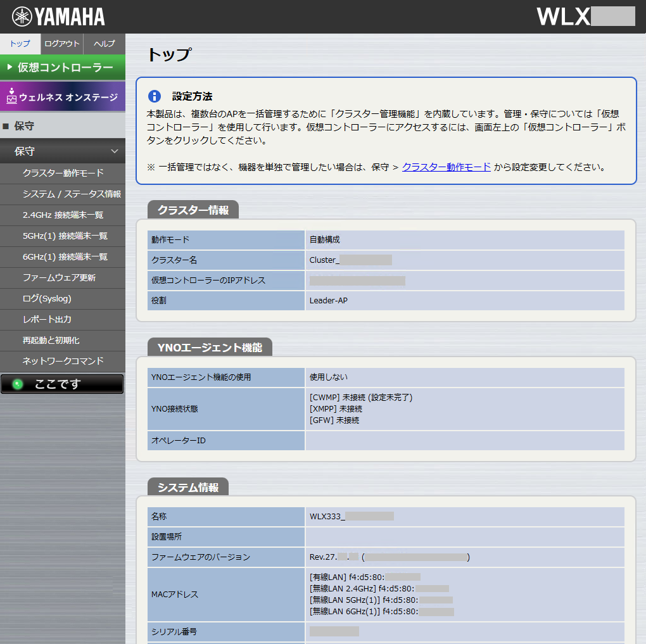Click the [GFW] 未接続 status line
Screen dimensions: 646x644
click(334, 420)
